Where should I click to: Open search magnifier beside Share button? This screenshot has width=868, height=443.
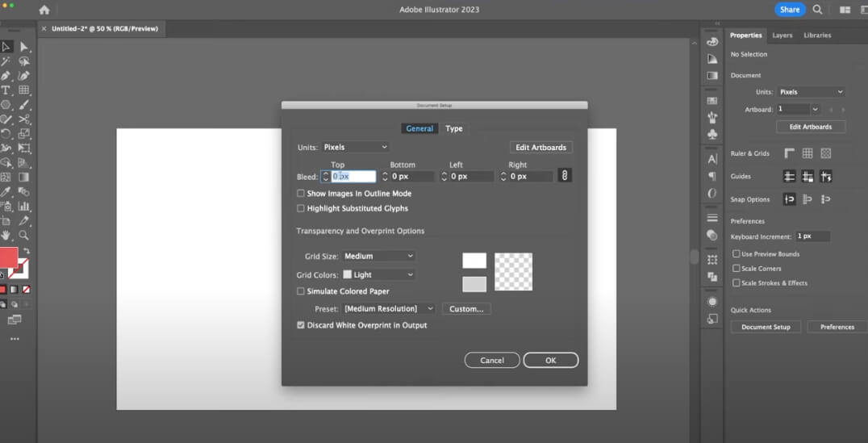(817, 10)
